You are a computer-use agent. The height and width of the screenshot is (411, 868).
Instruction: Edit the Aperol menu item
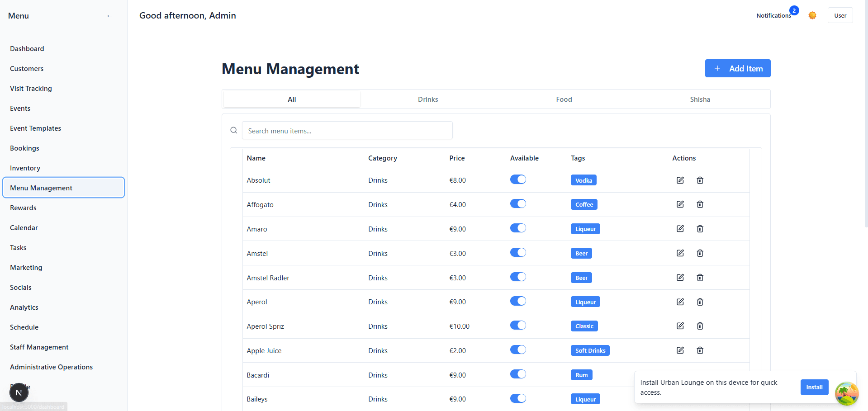click(680, 302)
